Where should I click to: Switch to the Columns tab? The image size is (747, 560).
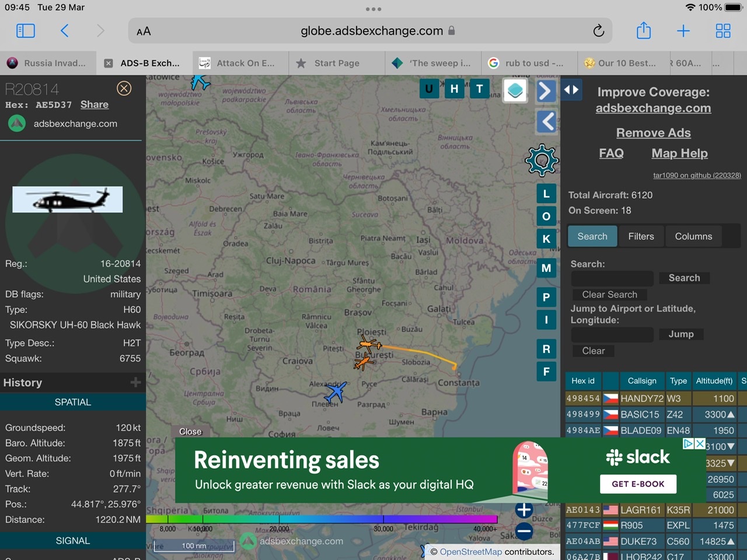[x=693, y=236]
